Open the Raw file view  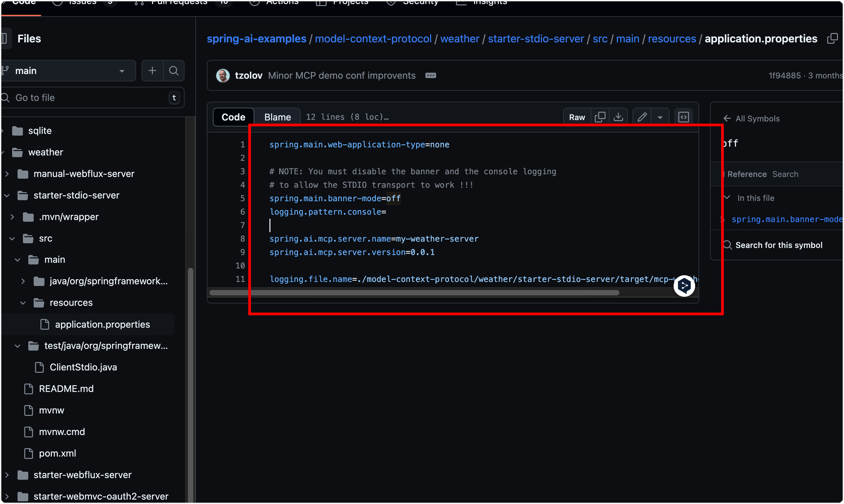tap(577, 117)
